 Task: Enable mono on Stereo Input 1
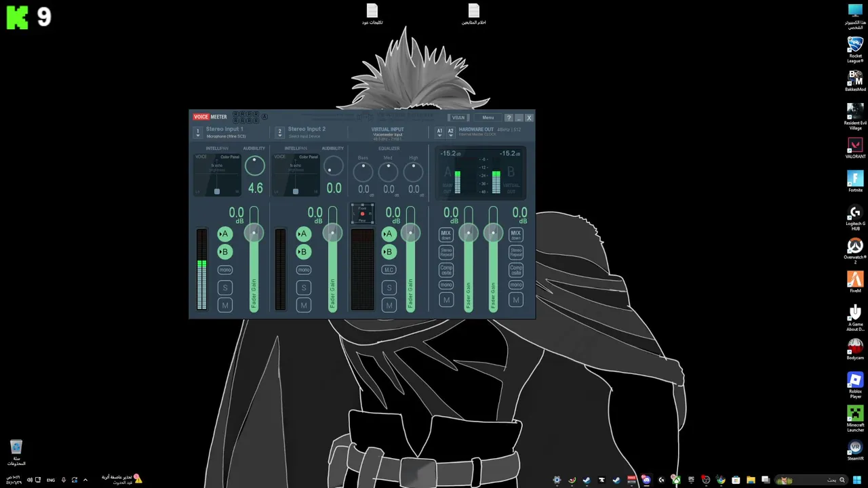pos(224,270)
